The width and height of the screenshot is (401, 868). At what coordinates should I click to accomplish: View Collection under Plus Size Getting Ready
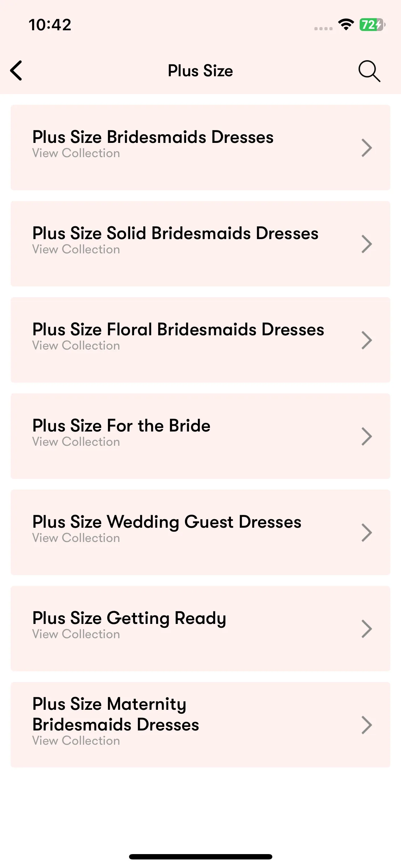76,634
